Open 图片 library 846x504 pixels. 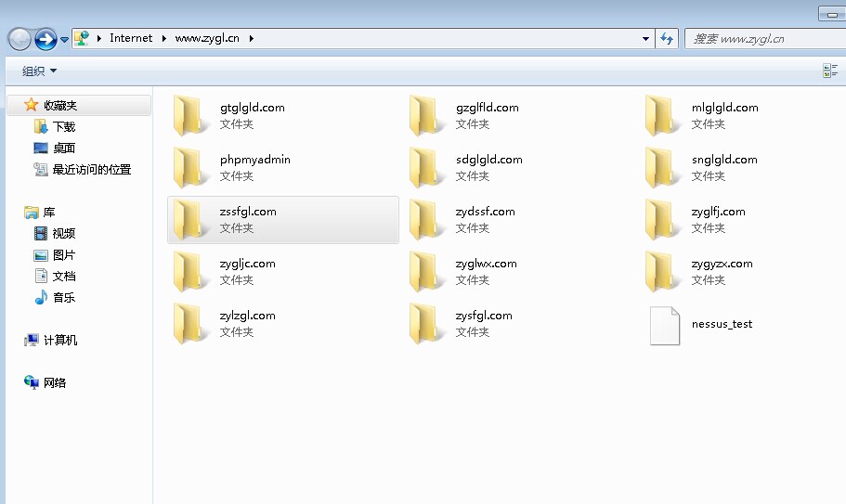click(64, 255)
